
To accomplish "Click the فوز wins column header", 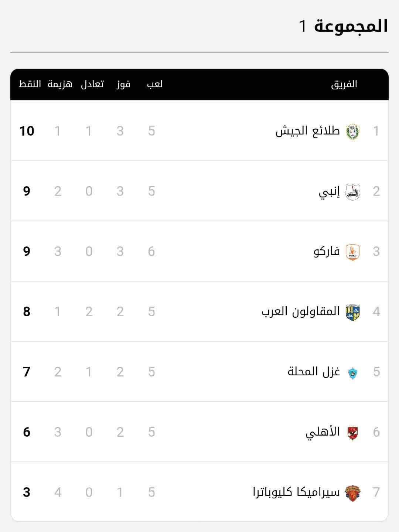I will click(x=123, y=84).
